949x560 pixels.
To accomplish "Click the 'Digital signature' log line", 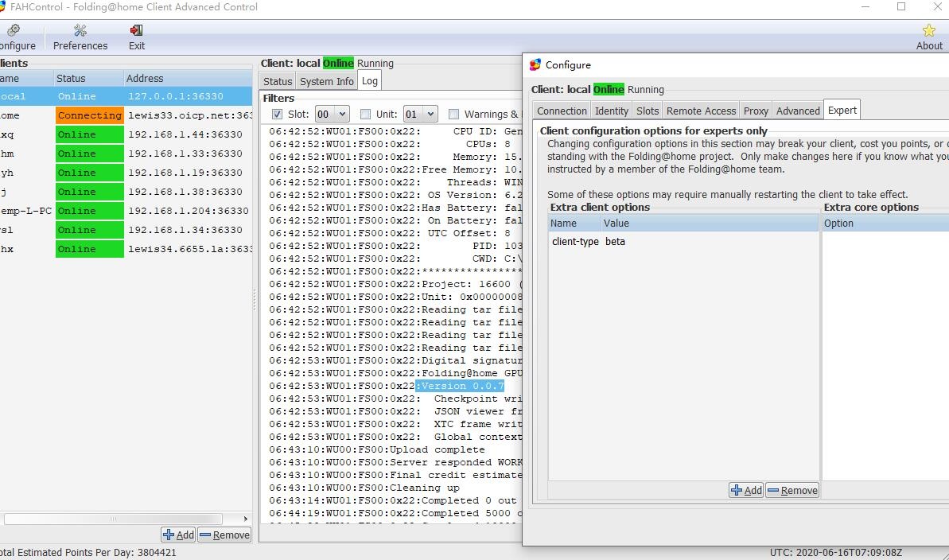I will (396, 360).
